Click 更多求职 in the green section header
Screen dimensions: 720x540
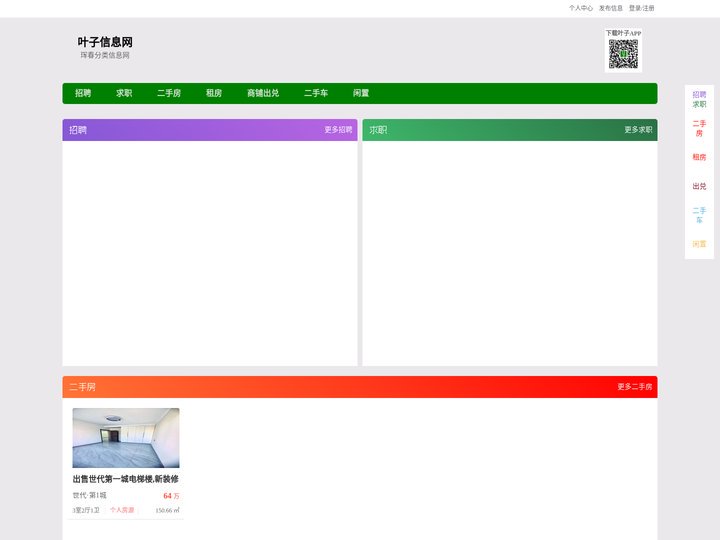coord(638,130)
